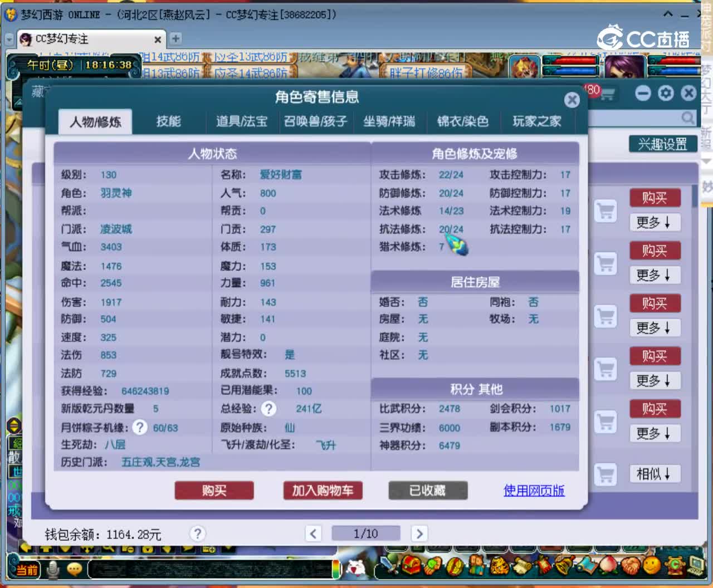The height and width of the screenshot is (588, 713).
Task: Close the CC梦幻专注 tab
Action: tap(158, 40)
